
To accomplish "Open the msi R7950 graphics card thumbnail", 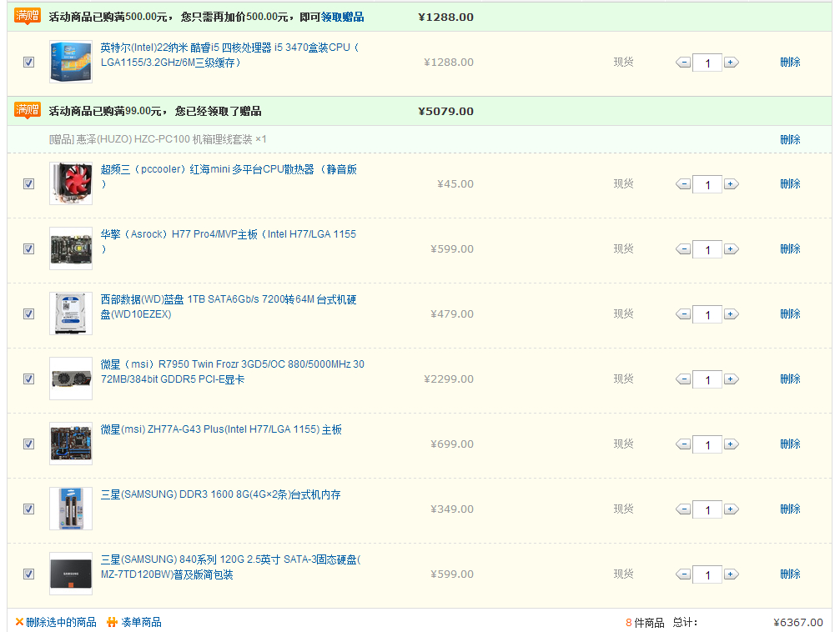I will [x=71, y=379].
